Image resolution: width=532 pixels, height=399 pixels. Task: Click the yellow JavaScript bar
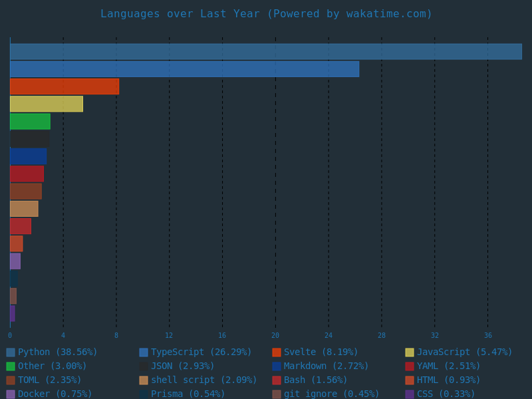tap(47, 104)
